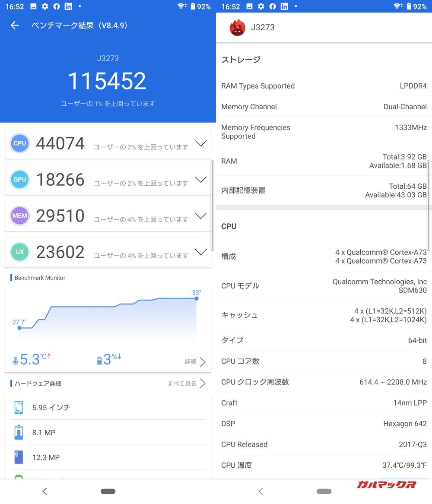
Task: Tap the display size icon next to 5.95インチ
Action: (18, 407)
